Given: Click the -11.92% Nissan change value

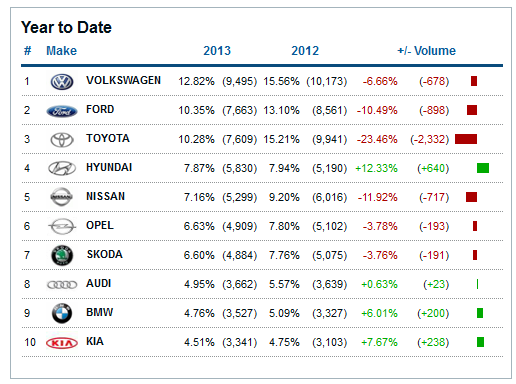Looking at the screenshot, I should point(378,197).
